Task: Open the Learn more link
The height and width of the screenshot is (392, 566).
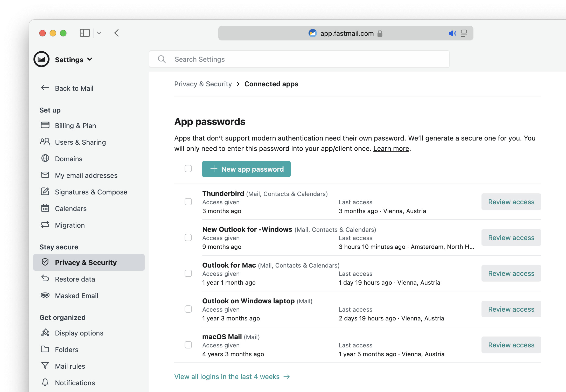Action: tap(391, 149)
